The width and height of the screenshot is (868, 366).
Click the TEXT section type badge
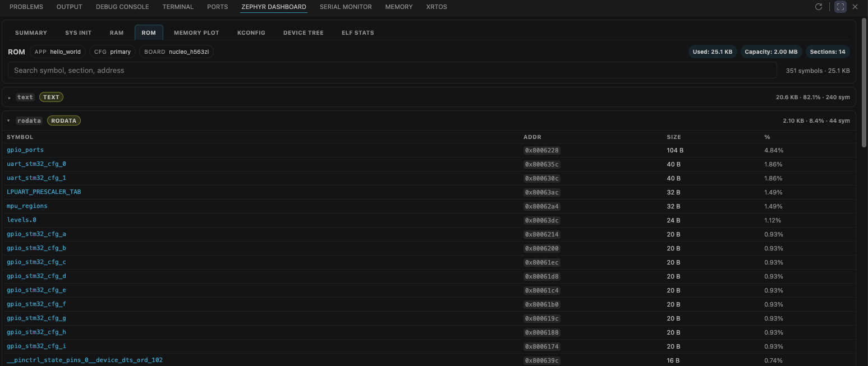tap(51, 97)
